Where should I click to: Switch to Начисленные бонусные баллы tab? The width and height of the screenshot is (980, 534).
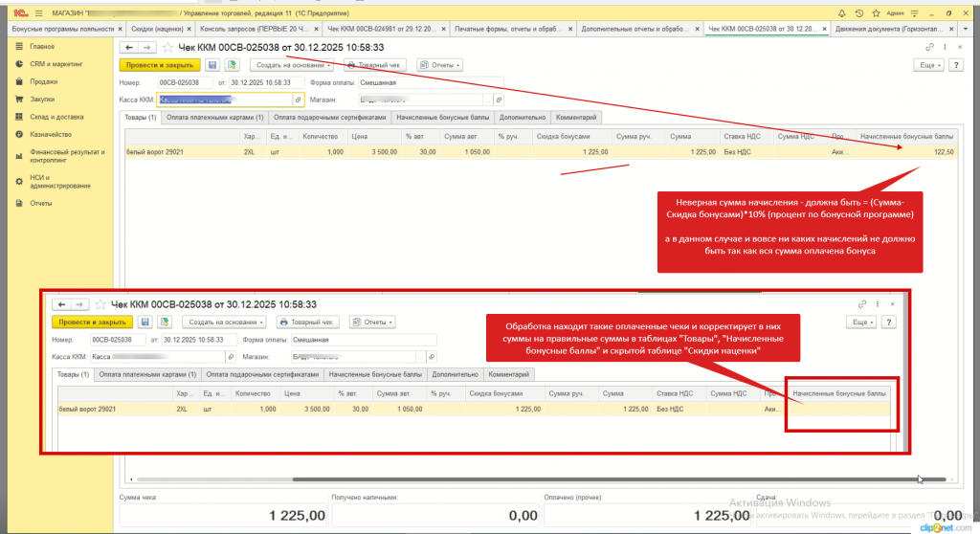(x=442, y=118)
